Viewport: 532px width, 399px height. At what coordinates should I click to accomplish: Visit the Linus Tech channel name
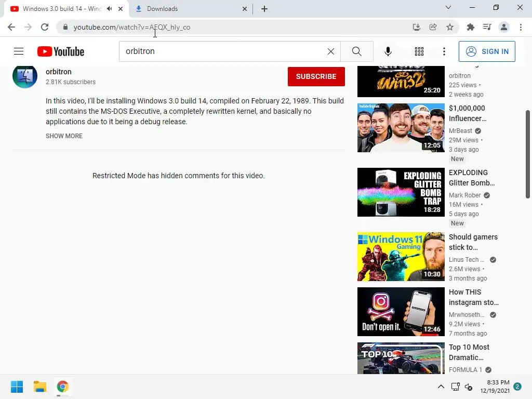click(x=466, y=260)
